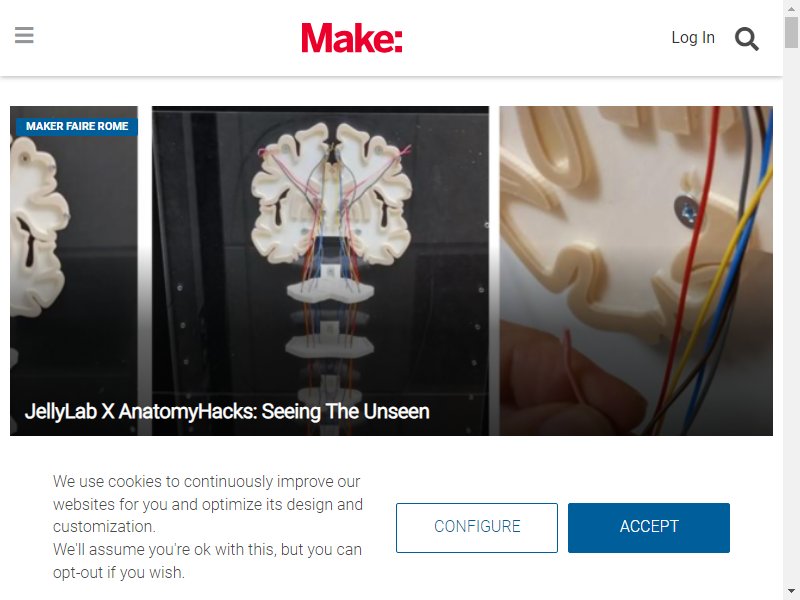This screenshot has height=600, width=800.
Task: Accept cookies with the ACCEPT button
Action: [x=648, y=528]
